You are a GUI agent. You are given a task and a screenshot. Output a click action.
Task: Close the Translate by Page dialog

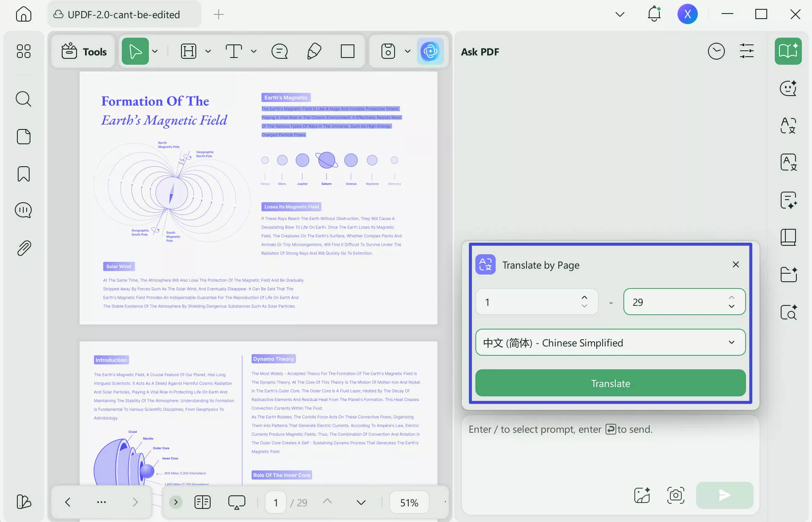point(735,264)
